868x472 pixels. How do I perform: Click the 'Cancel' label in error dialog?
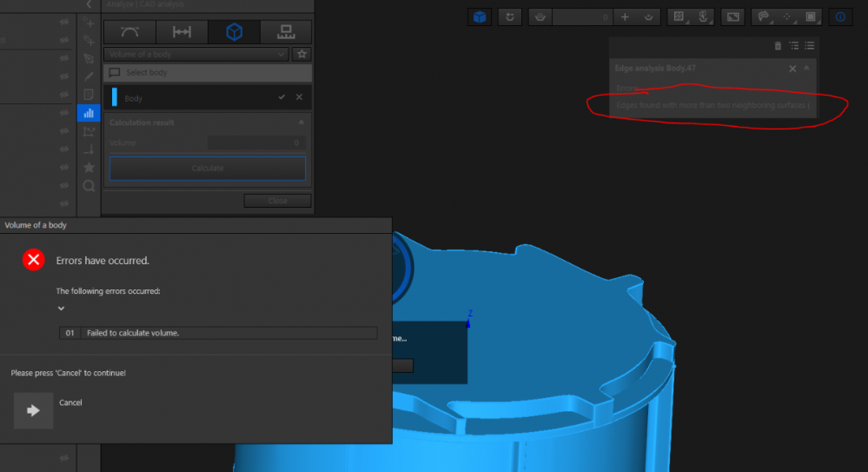tap(70, 402)
